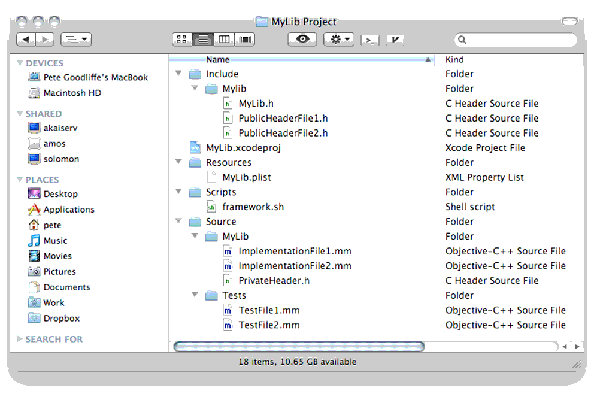
Task: Select the MyLib.h file
Action: (248, 104)
